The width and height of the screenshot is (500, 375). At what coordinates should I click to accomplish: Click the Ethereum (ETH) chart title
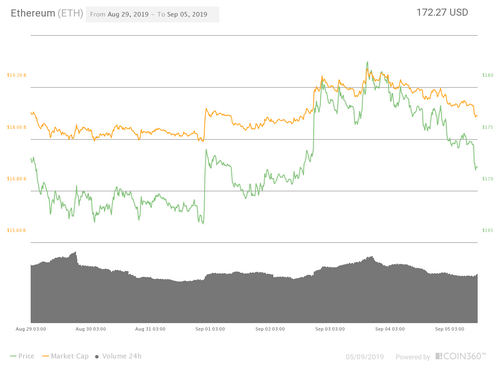[47, 13]
